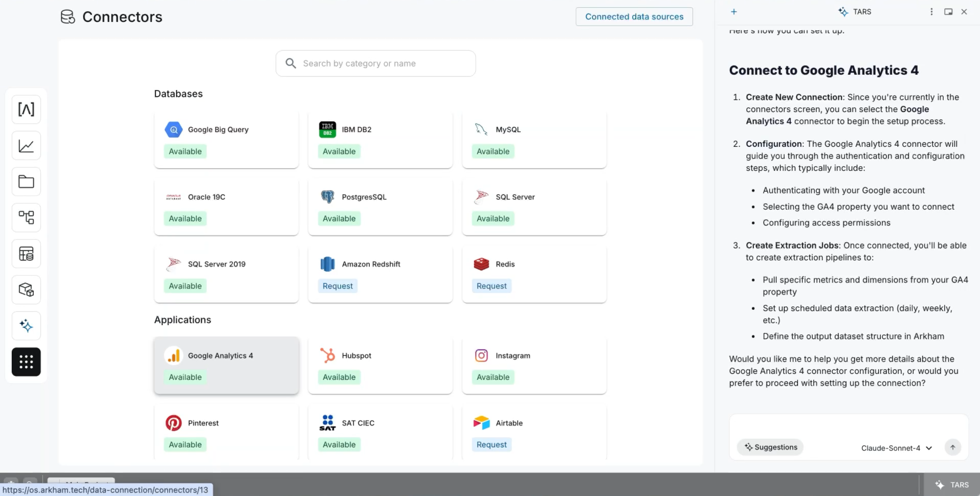Click the Suggestions button in chat
Viewport: 980px width, 496px height.
(x=770, y=447)
